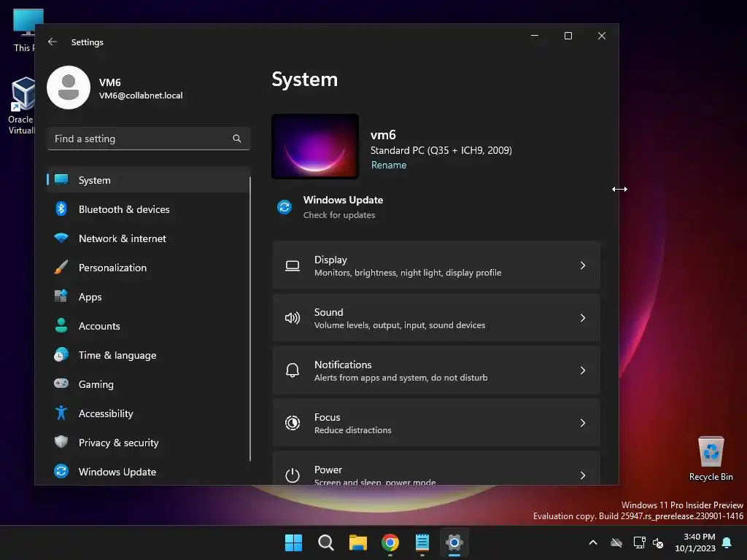
Task: Click the Settings gear in taskbar
Action: click(x=454, y=542)
